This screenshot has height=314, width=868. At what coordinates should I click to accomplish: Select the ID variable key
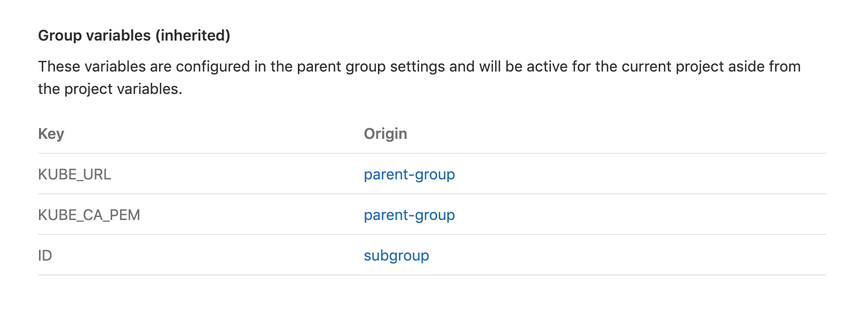pos(45,256)
